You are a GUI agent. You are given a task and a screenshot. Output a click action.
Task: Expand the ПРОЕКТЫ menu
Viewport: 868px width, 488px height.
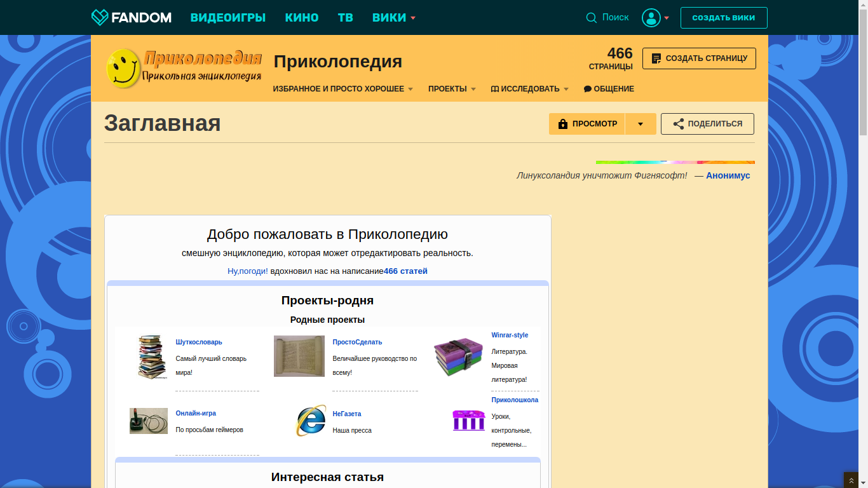452,89
